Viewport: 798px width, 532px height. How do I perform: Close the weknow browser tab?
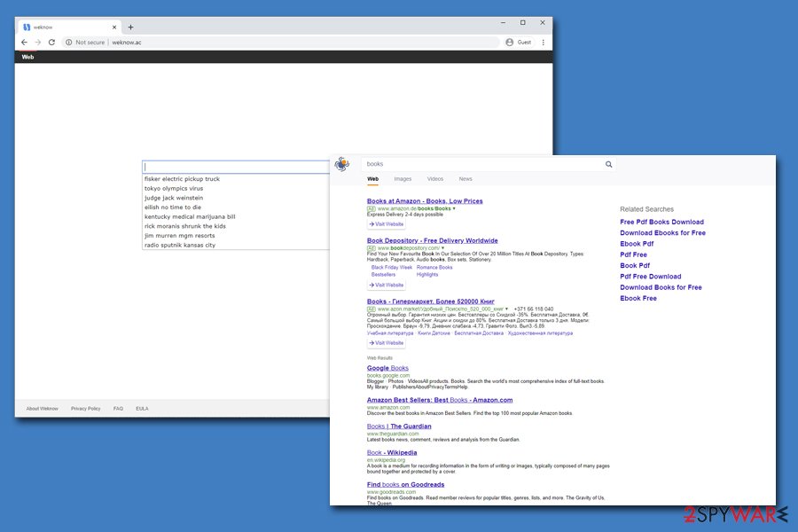pyautogui.click(x=114, y=27)
